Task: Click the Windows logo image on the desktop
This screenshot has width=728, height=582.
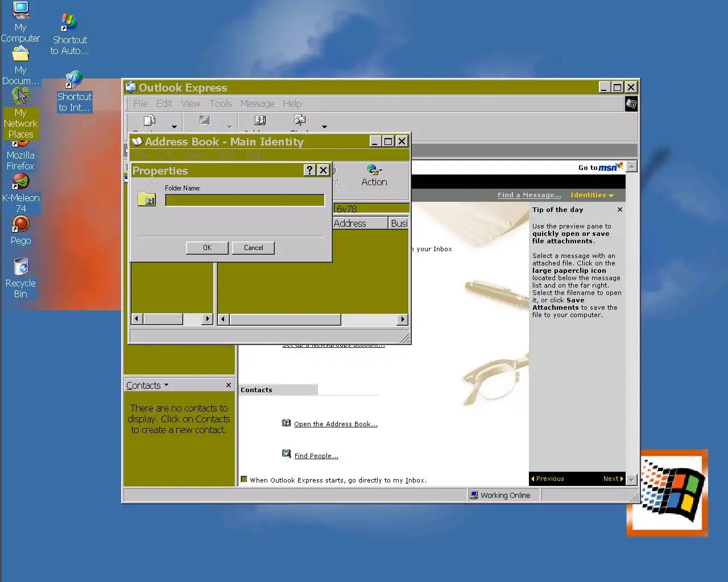Action: (x=667, y=493)
